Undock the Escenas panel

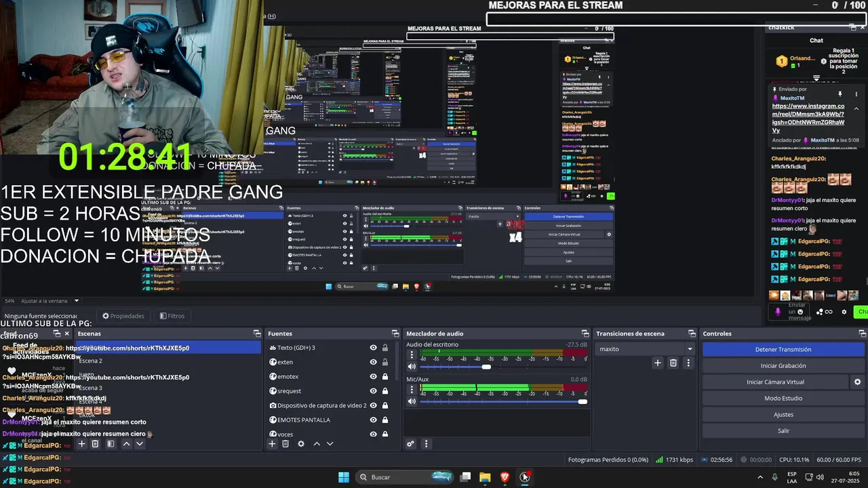(257, 333)
